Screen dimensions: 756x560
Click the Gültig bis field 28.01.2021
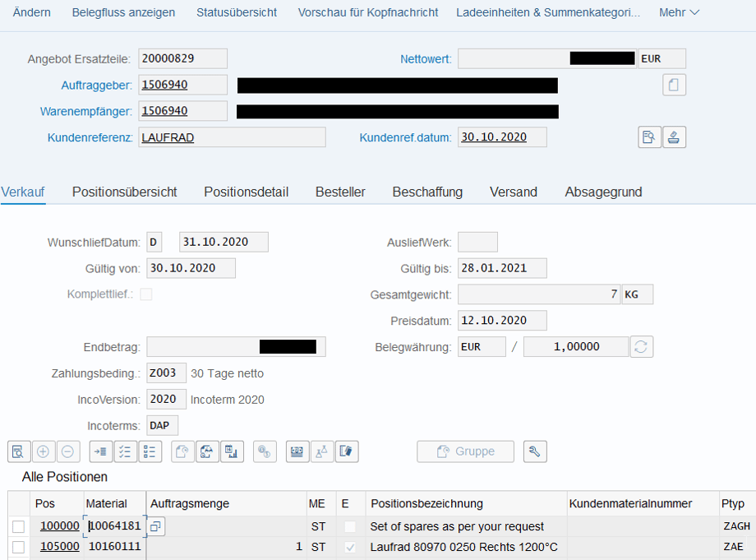coord(502,268)
